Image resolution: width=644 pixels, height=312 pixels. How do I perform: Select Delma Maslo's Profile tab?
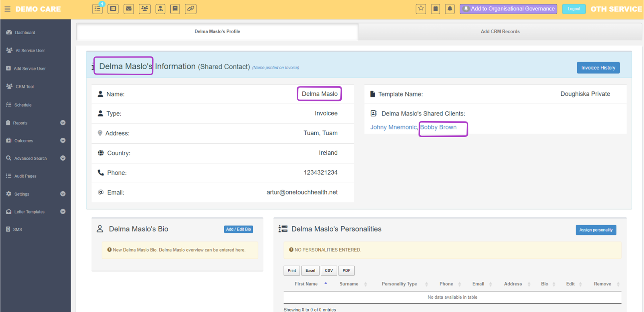[217, 31]
